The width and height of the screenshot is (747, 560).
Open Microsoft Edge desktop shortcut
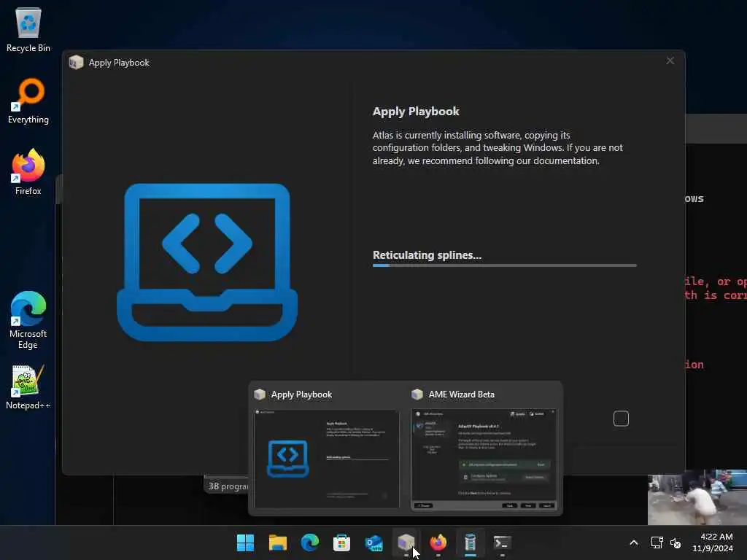(x=28, y=320)
